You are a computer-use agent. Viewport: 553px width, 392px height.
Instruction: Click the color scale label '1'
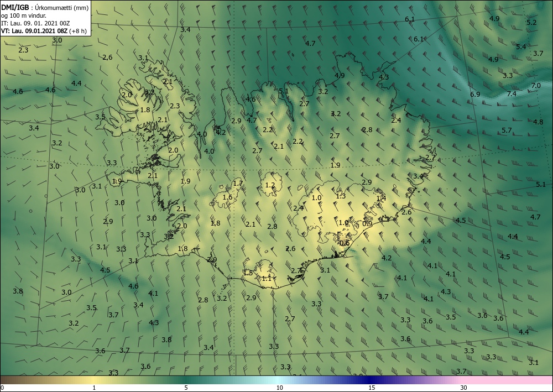tap(94, 388)
